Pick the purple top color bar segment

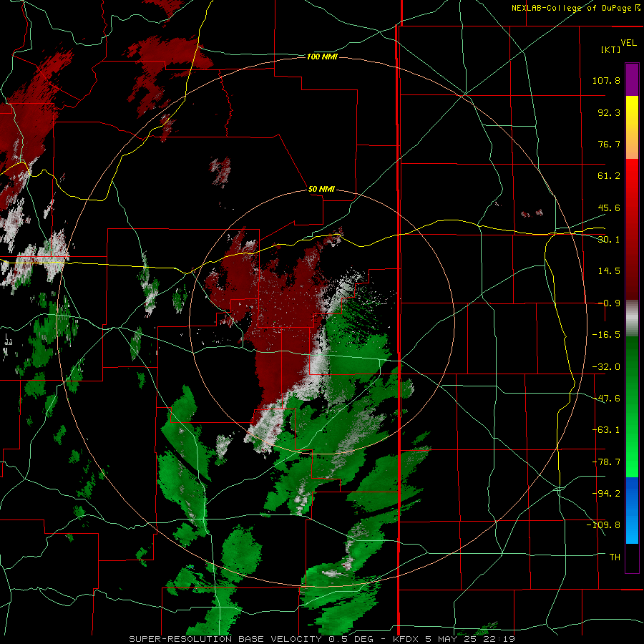(632, 79)
